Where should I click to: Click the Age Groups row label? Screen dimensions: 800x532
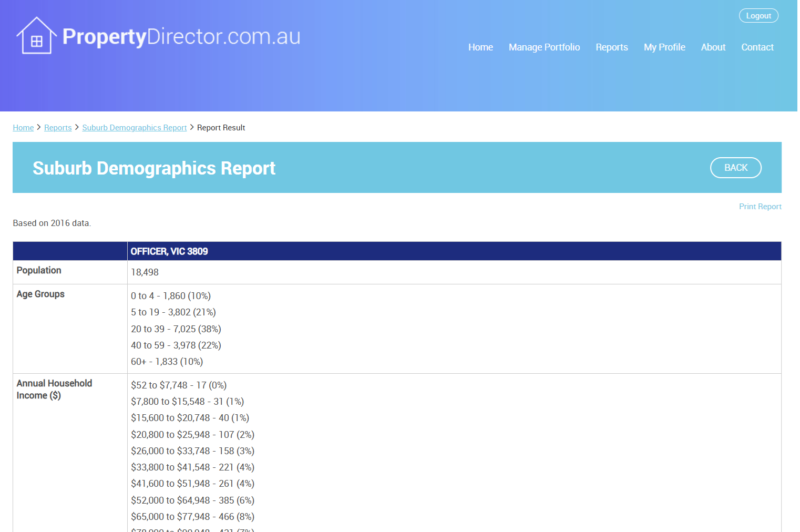tap(40, 294)
